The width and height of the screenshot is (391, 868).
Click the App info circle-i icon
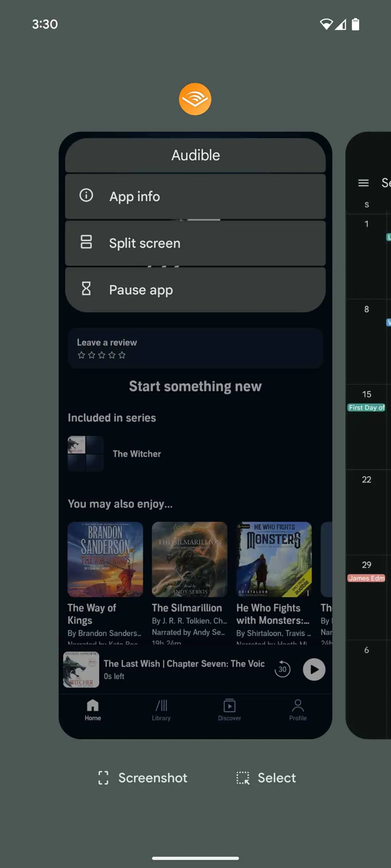point(86,195)
